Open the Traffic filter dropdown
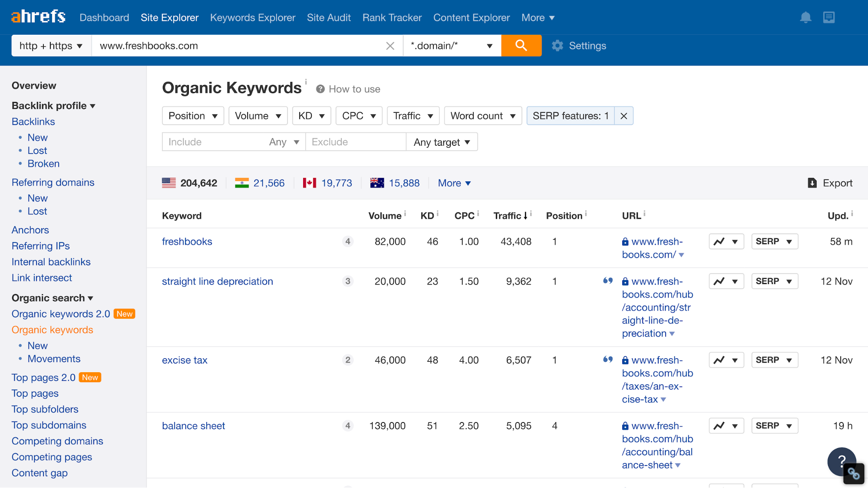Image resolution: width=868 pixels, height=488 pixels. [x=413, y=116]
